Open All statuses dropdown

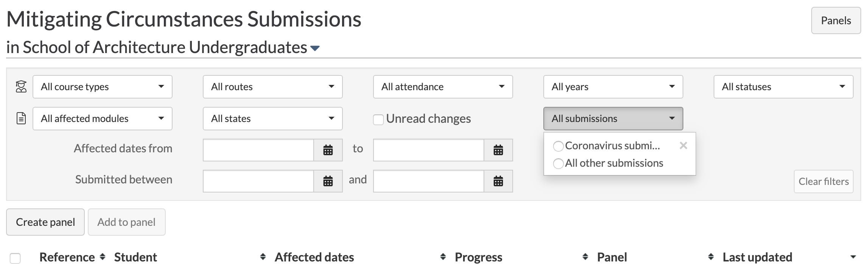point(783,87)
